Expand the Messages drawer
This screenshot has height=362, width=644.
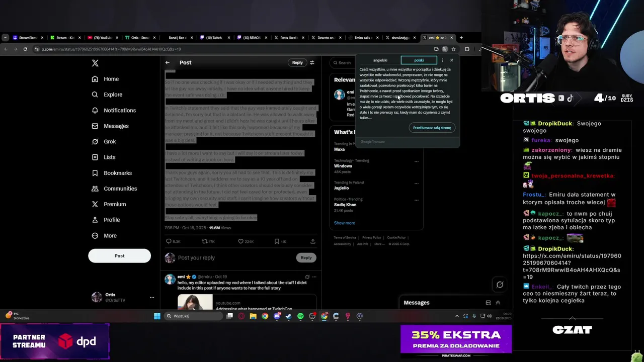coord(498,303)
